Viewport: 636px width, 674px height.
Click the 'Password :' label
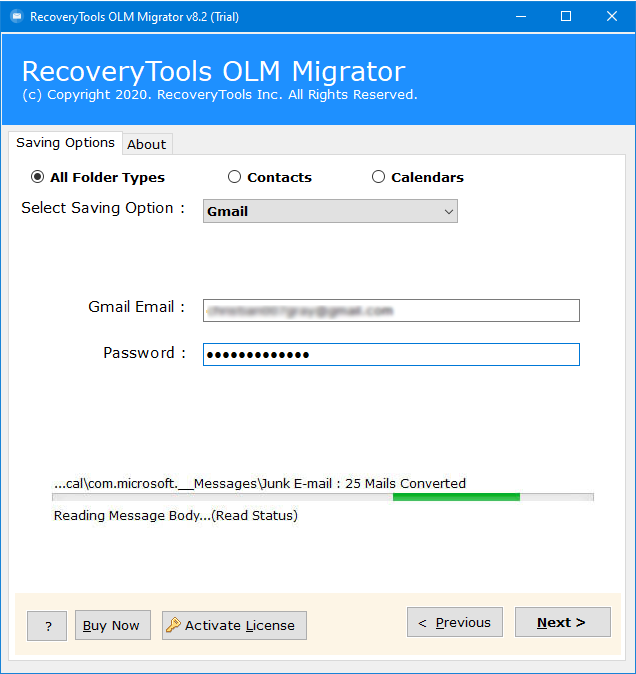coord(144,353)
